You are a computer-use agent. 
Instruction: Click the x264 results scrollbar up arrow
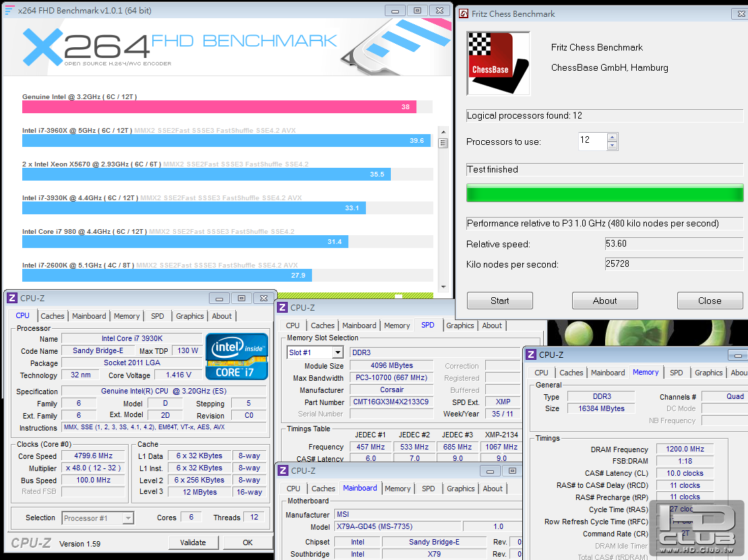tap(443, 131)
